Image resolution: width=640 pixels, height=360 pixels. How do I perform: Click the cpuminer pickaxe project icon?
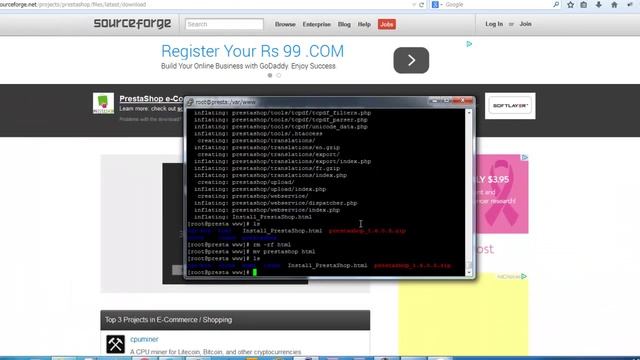[116, 344]
